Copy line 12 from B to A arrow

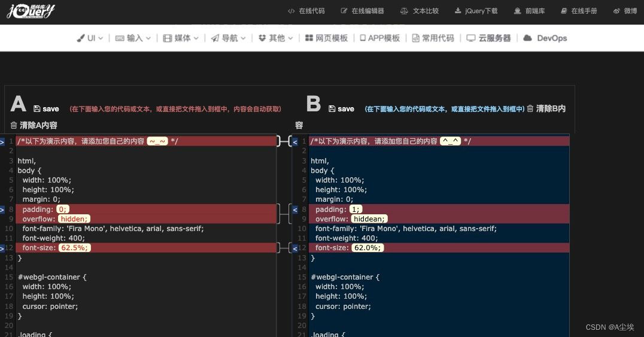tap(295, 248)
